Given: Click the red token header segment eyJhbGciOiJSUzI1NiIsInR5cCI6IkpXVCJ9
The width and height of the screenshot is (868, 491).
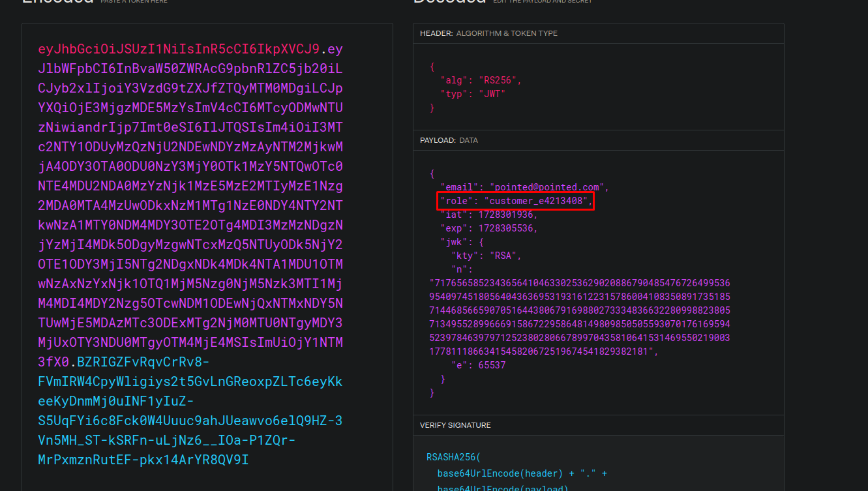Looking at the screenshot, I should [179, 49].
